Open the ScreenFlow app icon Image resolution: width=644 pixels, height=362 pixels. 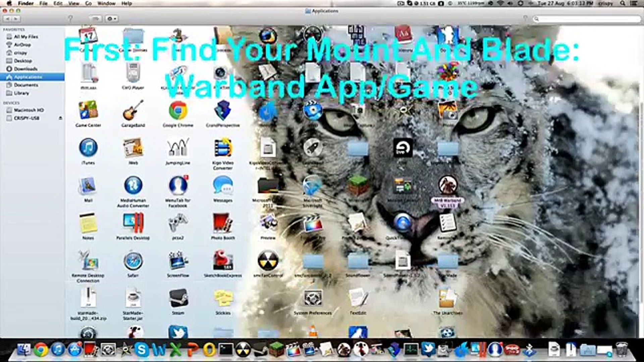178,260
